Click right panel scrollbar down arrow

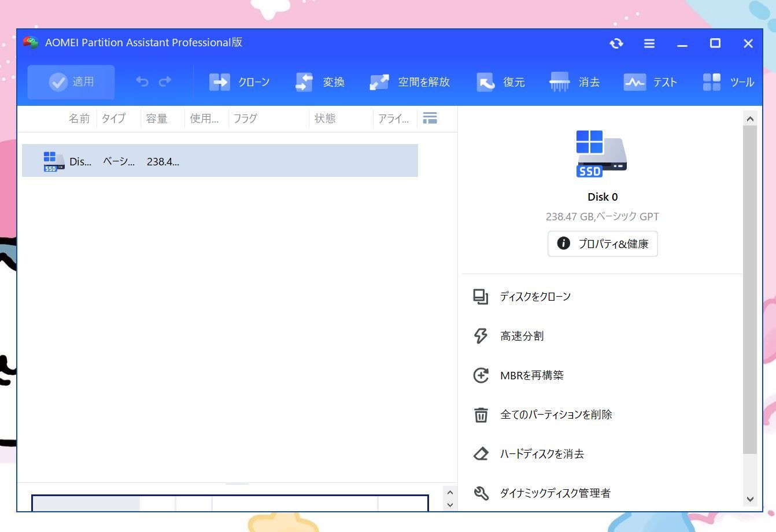[x=750, y=499]
